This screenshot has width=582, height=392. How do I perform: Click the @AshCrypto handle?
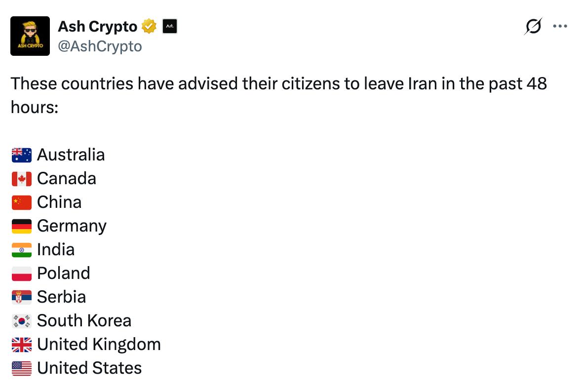coord(100,46)
